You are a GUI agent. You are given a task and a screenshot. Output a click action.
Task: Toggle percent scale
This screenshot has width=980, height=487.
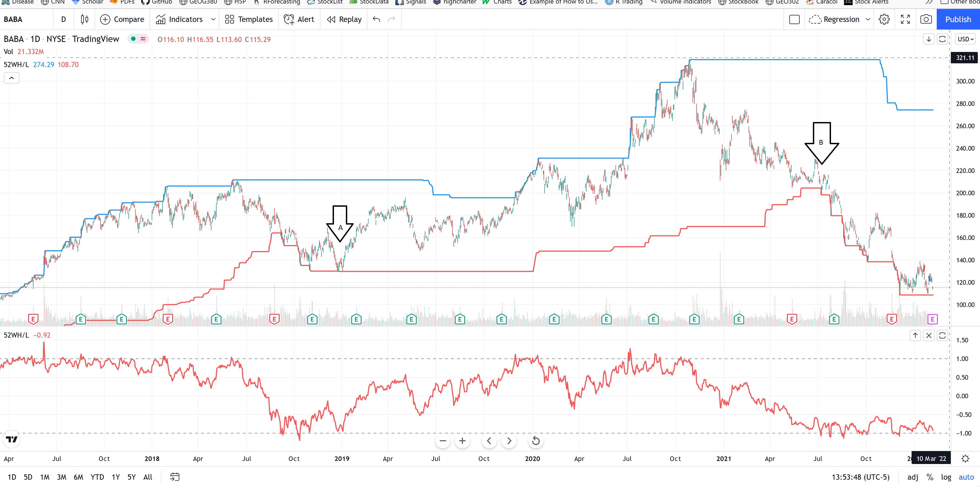[x=930, y=477]
